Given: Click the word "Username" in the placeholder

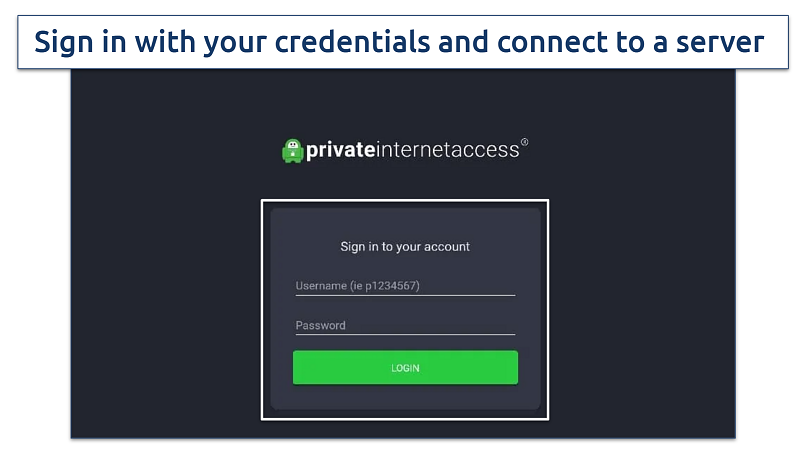Looking at the screenshot, I should tap(320, 286).
